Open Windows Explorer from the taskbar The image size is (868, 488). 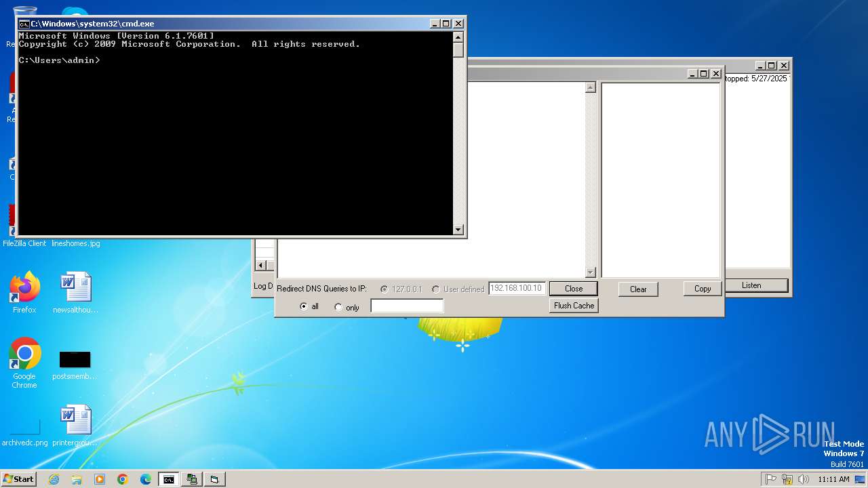[77, 479]
